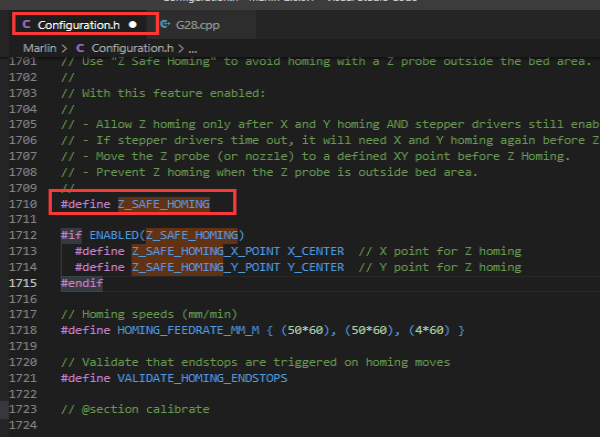
Task: Click the '// X point for Z homing' comment
Action: [x=440, y=251]
